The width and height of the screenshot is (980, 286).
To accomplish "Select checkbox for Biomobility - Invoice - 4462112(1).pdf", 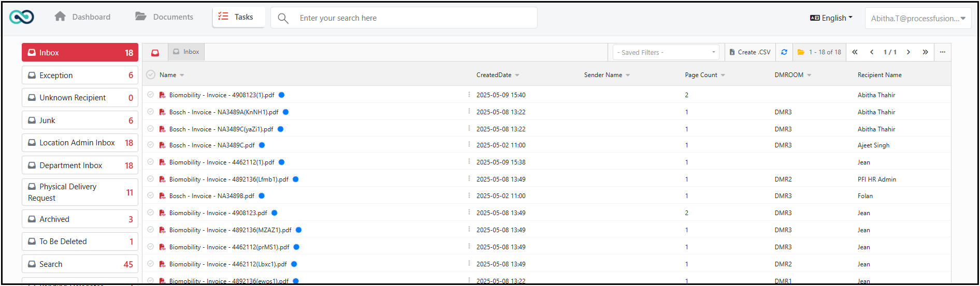I will 150,162.
